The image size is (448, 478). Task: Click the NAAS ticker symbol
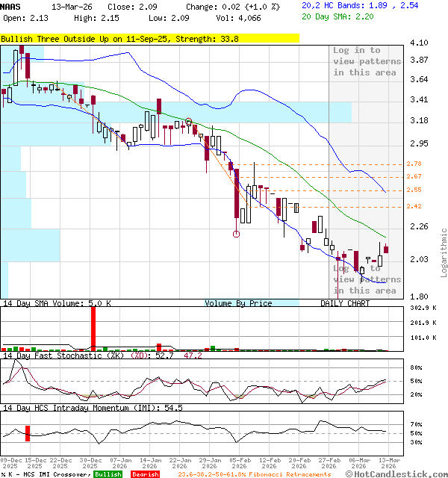[x=11, y=6]
